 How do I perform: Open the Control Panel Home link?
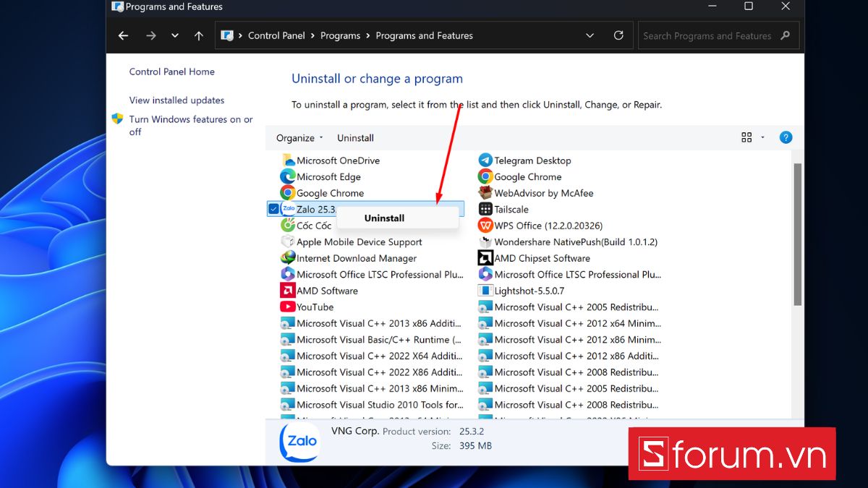coord(172,72)
